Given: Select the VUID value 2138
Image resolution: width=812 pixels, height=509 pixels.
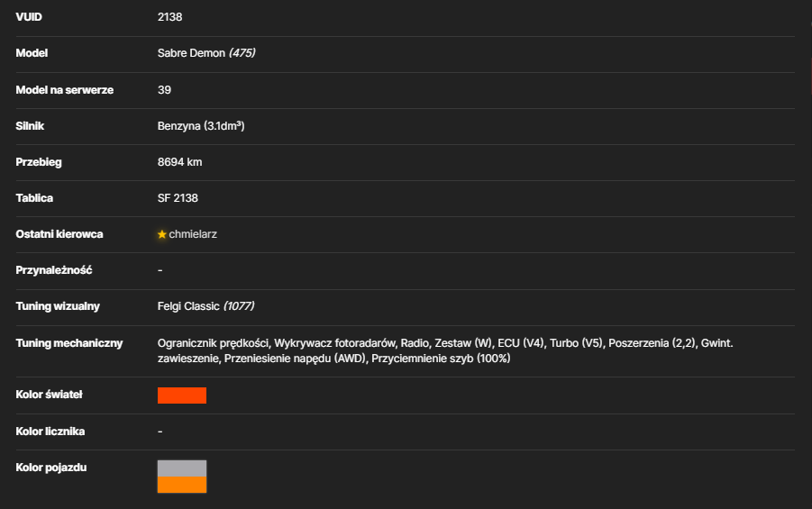Looking at the screenshot, I should click(x=169, y=17).
